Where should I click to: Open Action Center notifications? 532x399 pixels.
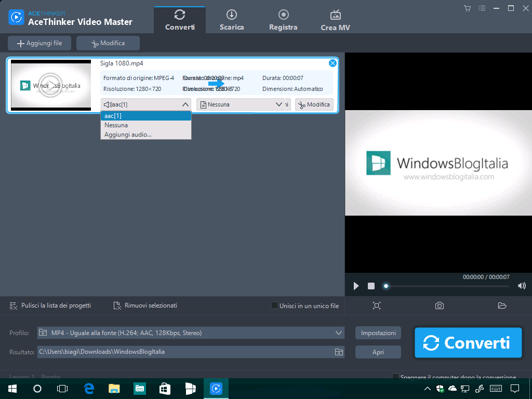click(515, 389)
